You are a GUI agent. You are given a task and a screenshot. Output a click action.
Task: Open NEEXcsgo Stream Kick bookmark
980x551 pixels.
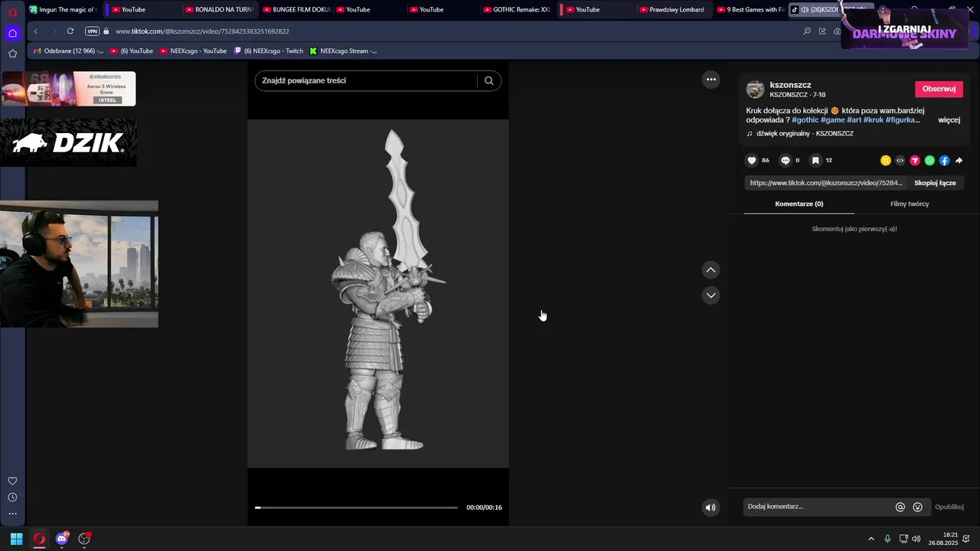(343, 51)
